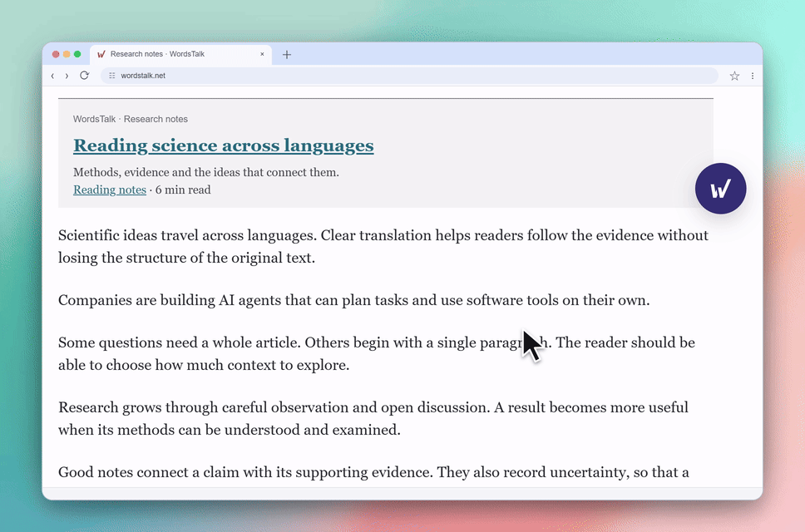Click the wordstalk.net address bar

point(409,76)
